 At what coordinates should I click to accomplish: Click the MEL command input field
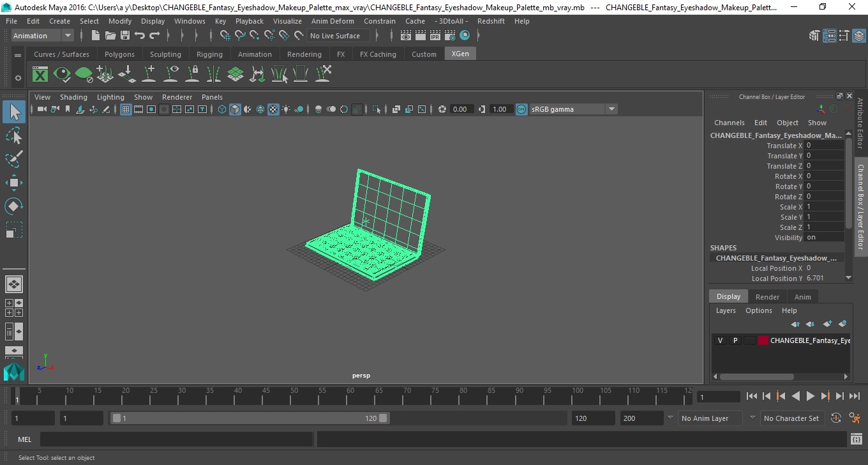click(176, 439)
